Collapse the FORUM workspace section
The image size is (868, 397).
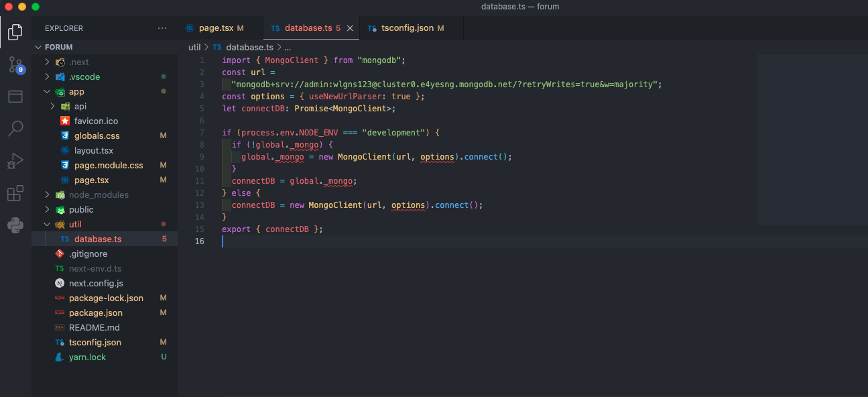(x=38, y=47)
